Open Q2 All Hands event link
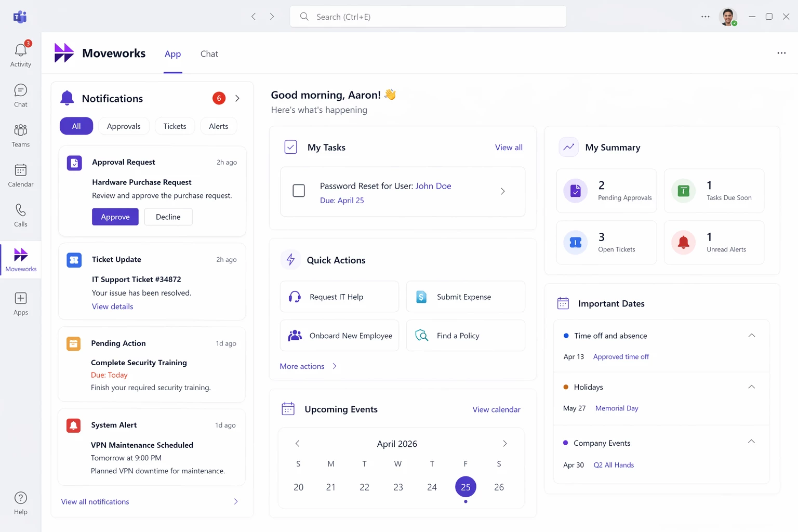 coord(614,465)
